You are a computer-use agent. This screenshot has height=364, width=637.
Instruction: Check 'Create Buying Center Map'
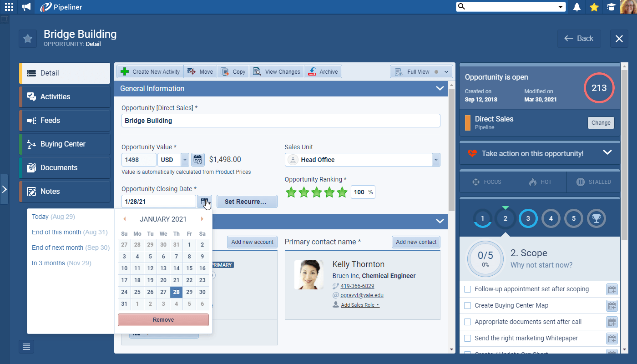click(467, 305)
